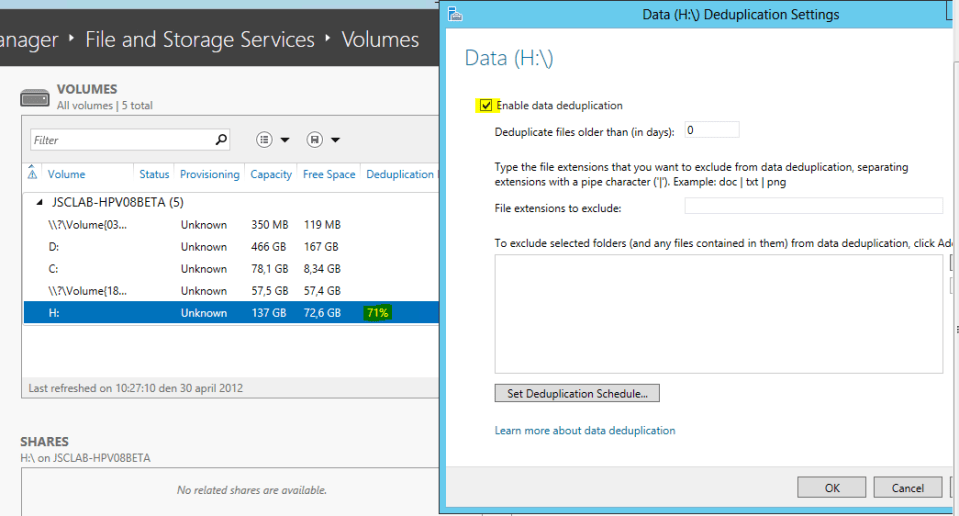959x516 pixels.
Task: Open dropdown arrow next to save icon
Action: coord(335,140)
